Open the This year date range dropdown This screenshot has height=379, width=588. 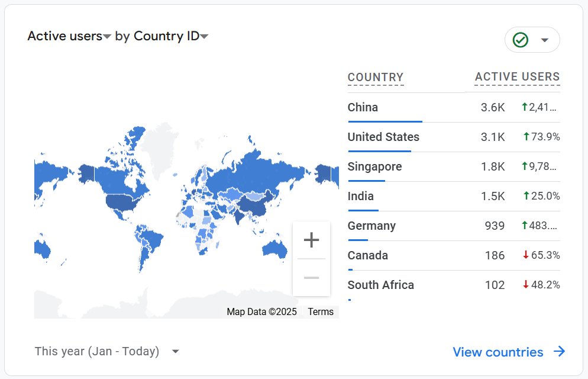coord(106,351)
